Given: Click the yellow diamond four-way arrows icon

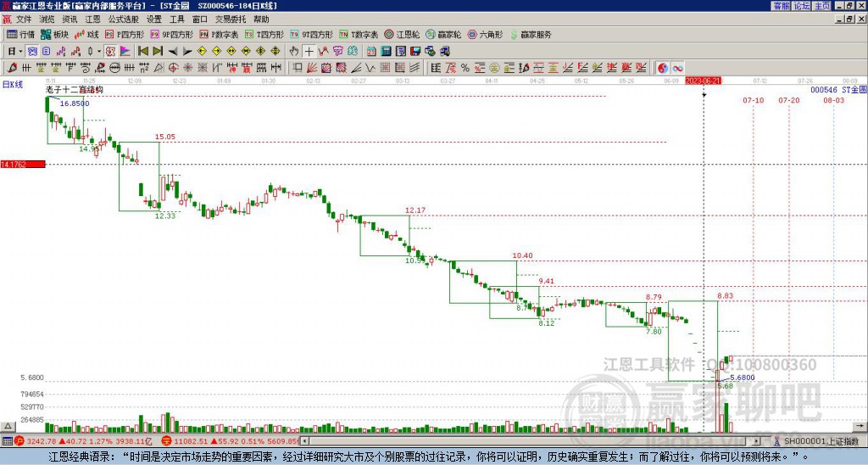Looking at the screenshot, I should click(x=275, y=52).
